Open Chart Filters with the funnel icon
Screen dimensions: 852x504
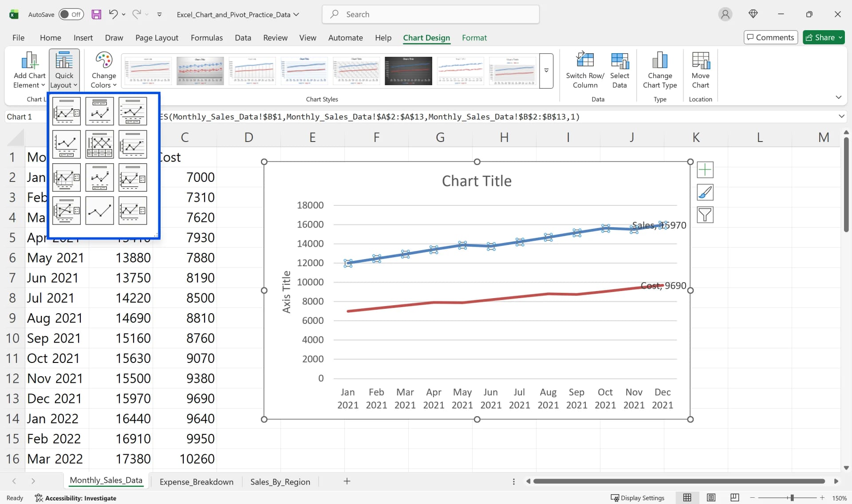point(705,215)
